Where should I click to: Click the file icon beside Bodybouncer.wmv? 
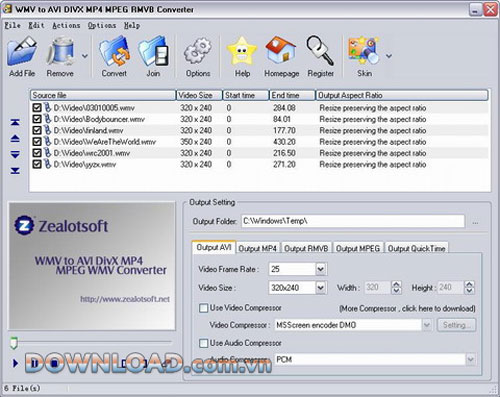tap(47, 119)
